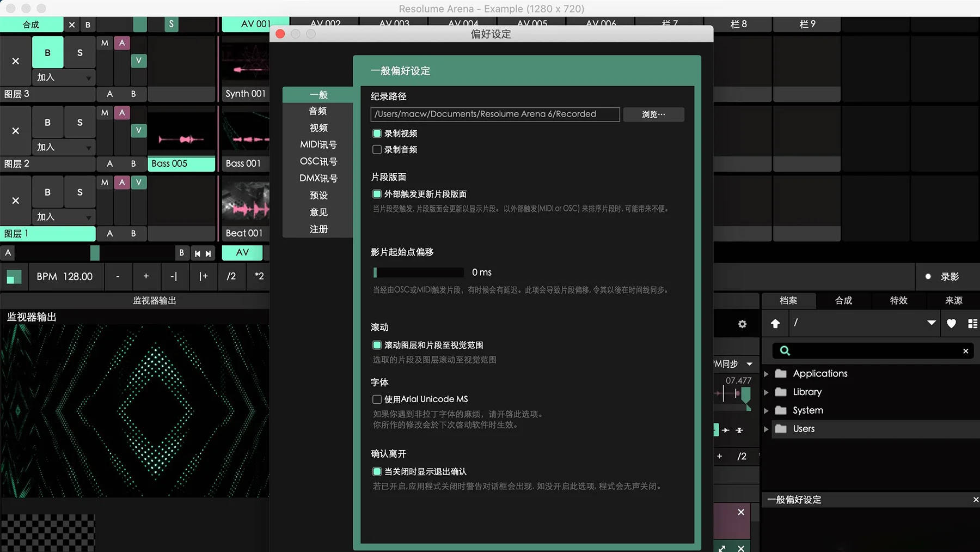Click the 浏览 browse button
Image resolution: width=980 pixels, height=552 pixels.
pos(653,114)
